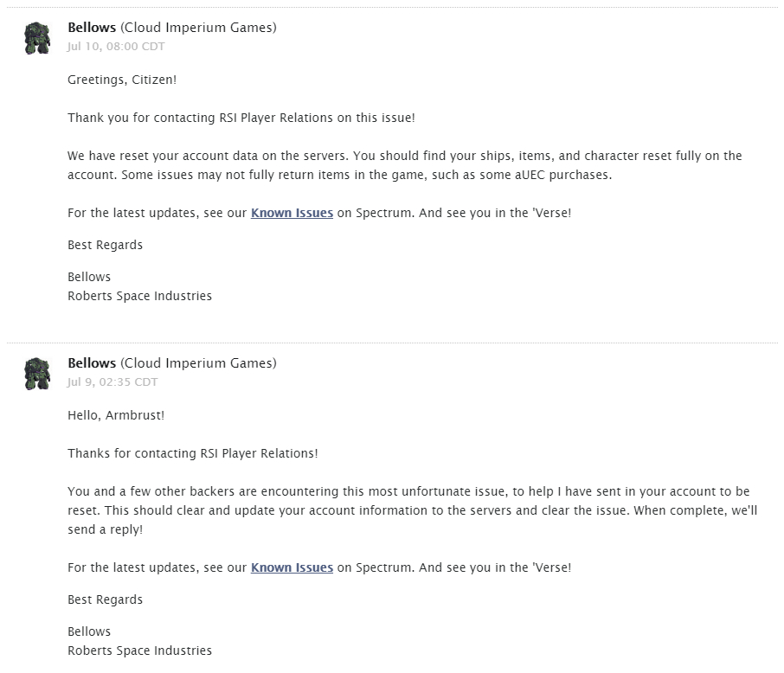Click Bellows' avatar on the Jul 9 message
The width and height of the screenshot is (784, 673).
pyautogui.click(x=37, y=373)
